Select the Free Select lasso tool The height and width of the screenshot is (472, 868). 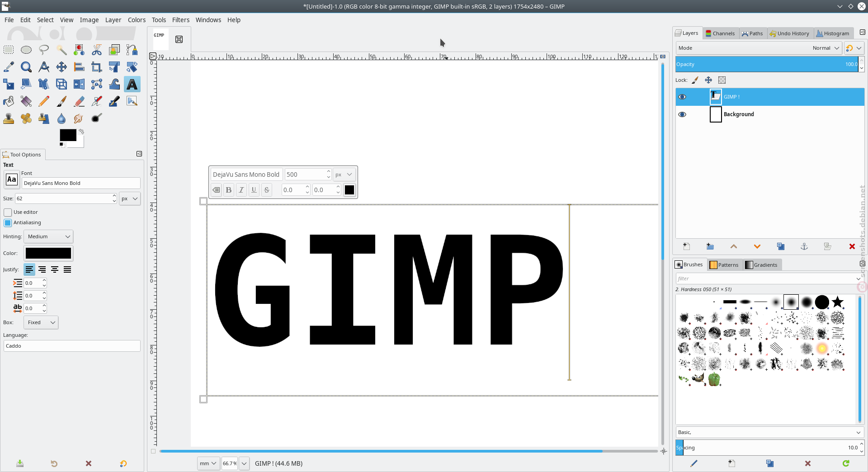(44, 50)
